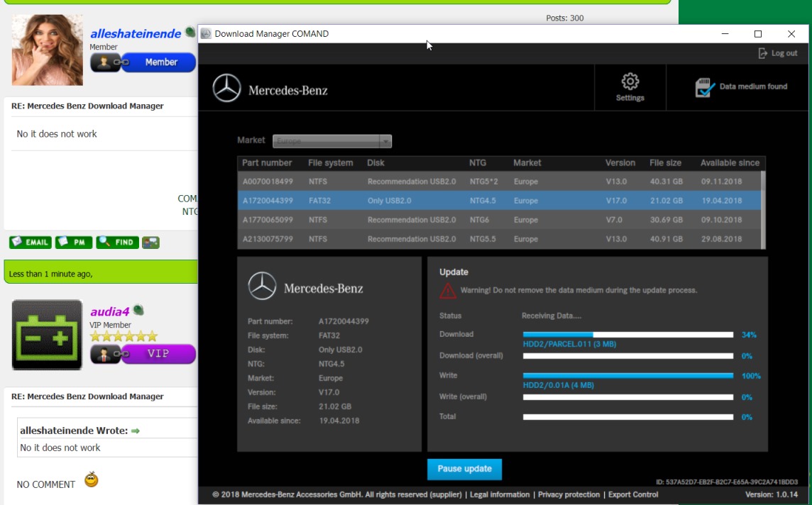812x505 pixels.
Task: Click smiley emoticon after NO COMMENT
Action: 91,479
